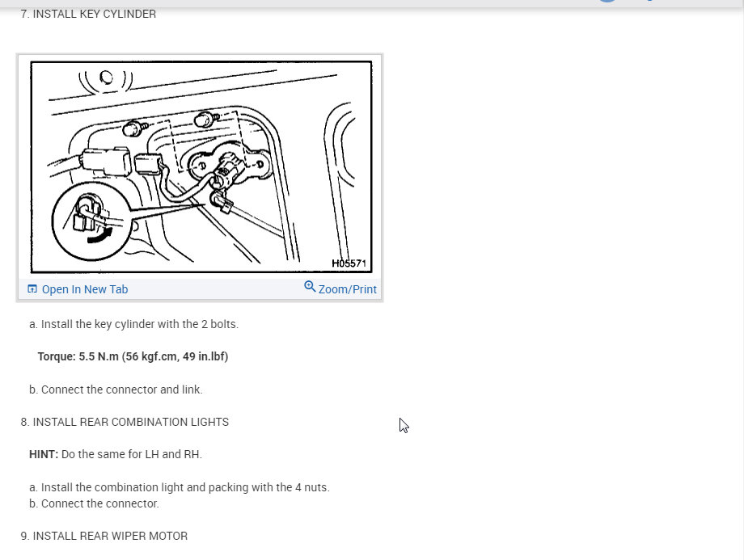The width and height of the screenshot is (744, 560).
Task: Click the step 'b. Connect the connector and link.'
Action: pos(116,389)
